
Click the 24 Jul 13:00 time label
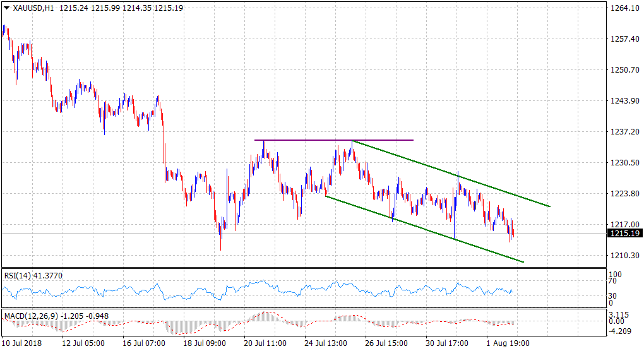[325, 344]
